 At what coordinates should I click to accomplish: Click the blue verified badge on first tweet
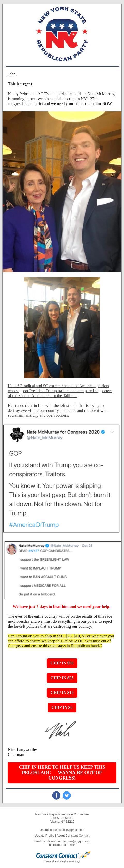(103, 432)
